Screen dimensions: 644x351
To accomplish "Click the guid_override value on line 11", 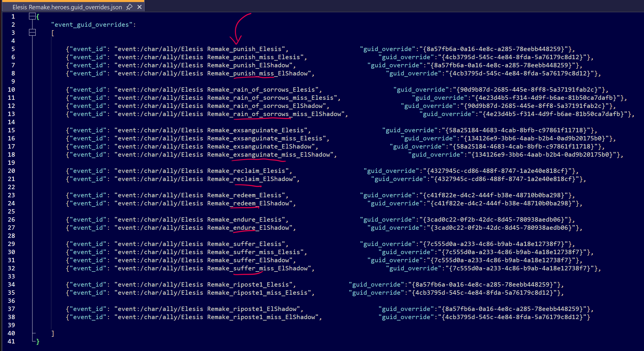I will tap(546, 98).
